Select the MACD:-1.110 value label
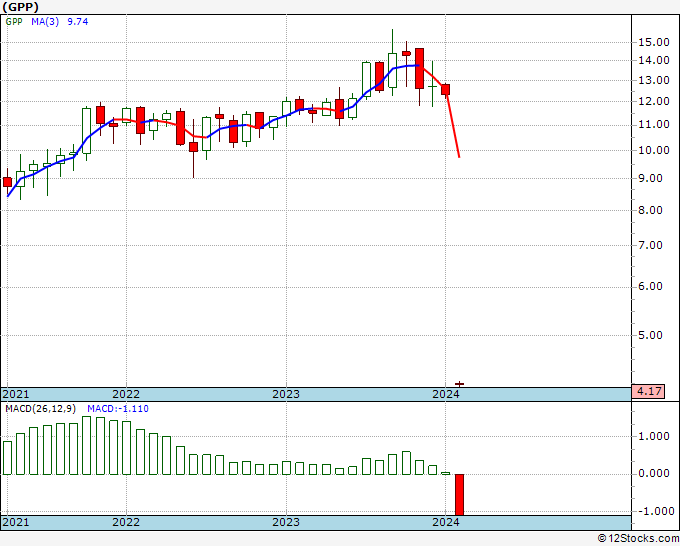The width and height of the screenshot is (680, 546). (118, 409)
